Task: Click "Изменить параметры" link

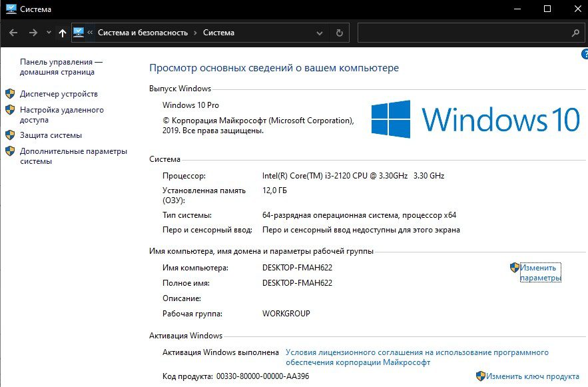Action: (540, 272)
